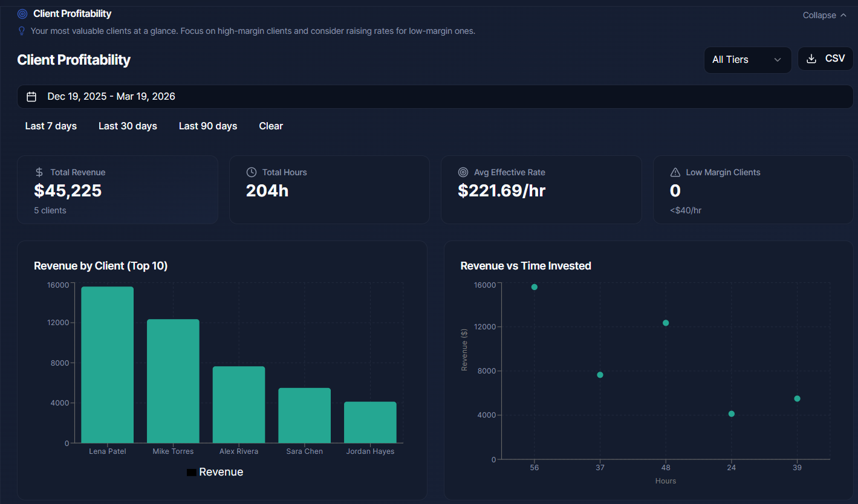Click the '<$40/hr' threshold caption
The height and width of the screenshot is (504, 858).
click(686, 210)
